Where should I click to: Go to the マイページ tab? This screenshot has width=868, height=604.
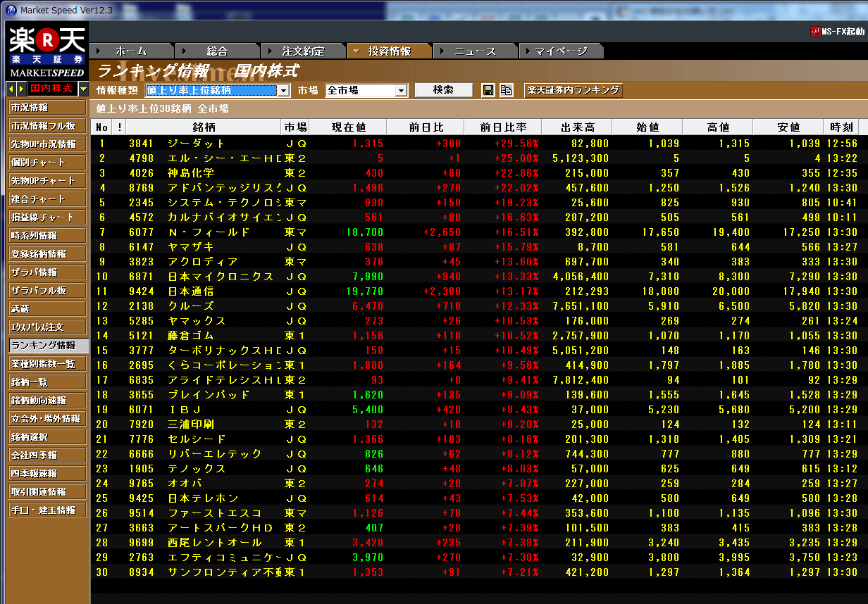[x=562, y=51]
